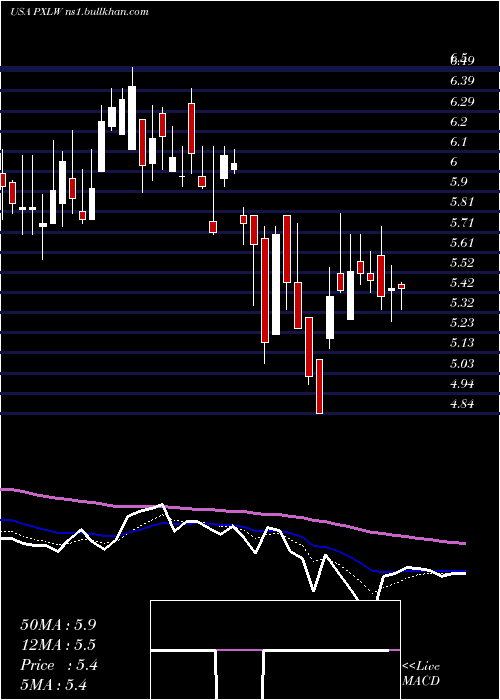Image resolution: width=500 pixels, height=700 pixels.
Task: Click the 4.84 price axis label
Action: [462, 404]
